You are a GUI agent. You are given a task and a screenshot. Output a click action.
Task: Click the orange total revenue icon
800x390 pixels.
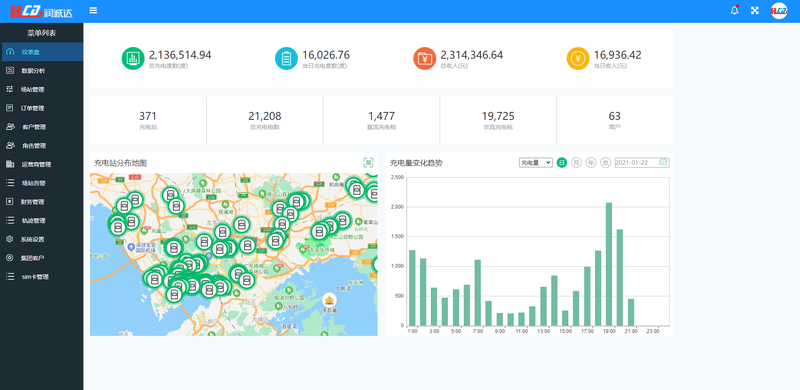[x=424, y=58]
